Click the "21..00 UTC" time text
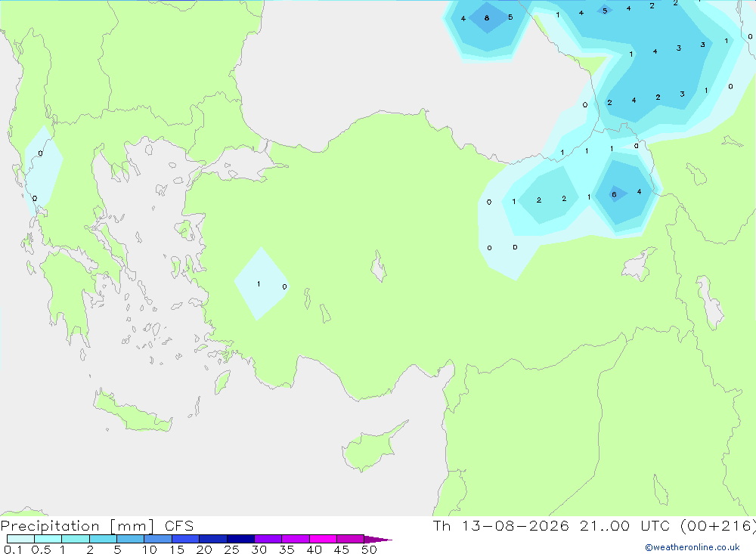 point(625,526)
